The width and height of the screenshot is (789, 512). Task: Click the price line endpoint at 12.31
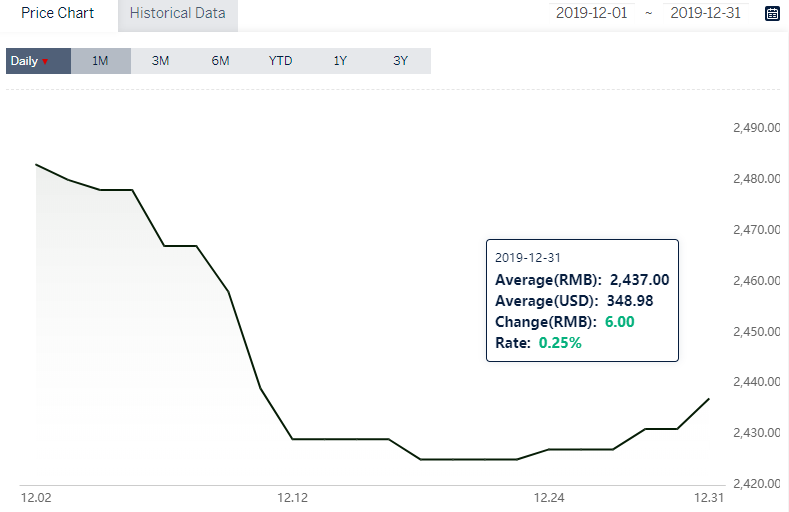click(x=708, y=399)
